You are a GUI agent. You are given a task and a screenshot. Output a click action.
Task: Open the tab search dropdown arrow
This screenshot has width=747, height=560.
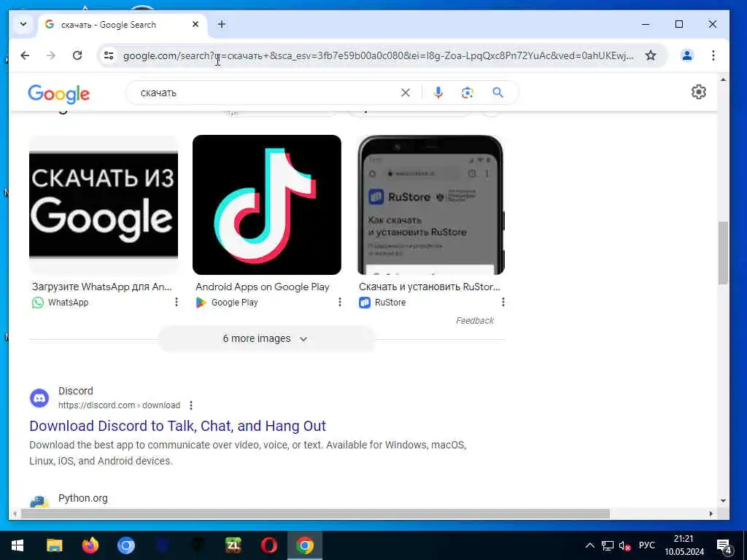[23, 24]
